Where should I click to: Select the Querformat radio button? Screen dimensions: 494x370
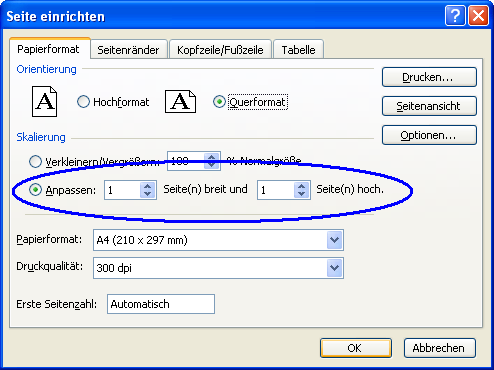click(219, 102)
